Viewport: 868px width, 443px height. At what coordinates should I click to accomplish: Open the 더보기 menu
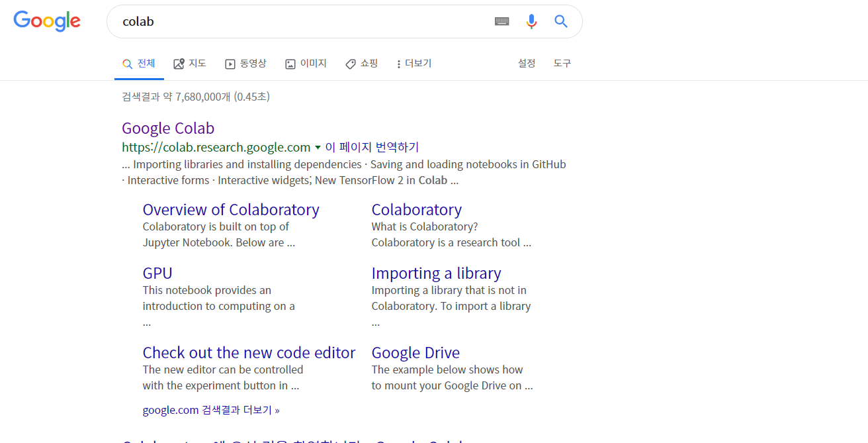413,64
